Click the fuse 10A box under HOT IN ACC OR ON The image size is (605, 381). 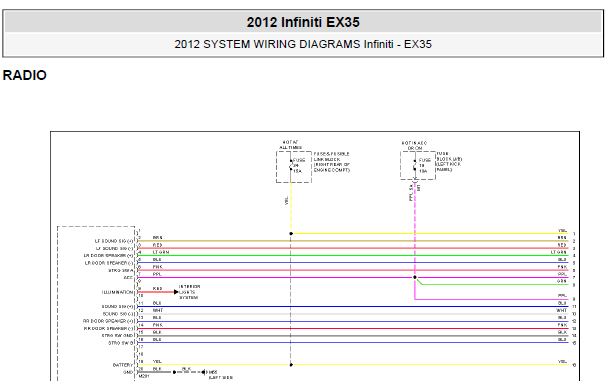point(418,166)
